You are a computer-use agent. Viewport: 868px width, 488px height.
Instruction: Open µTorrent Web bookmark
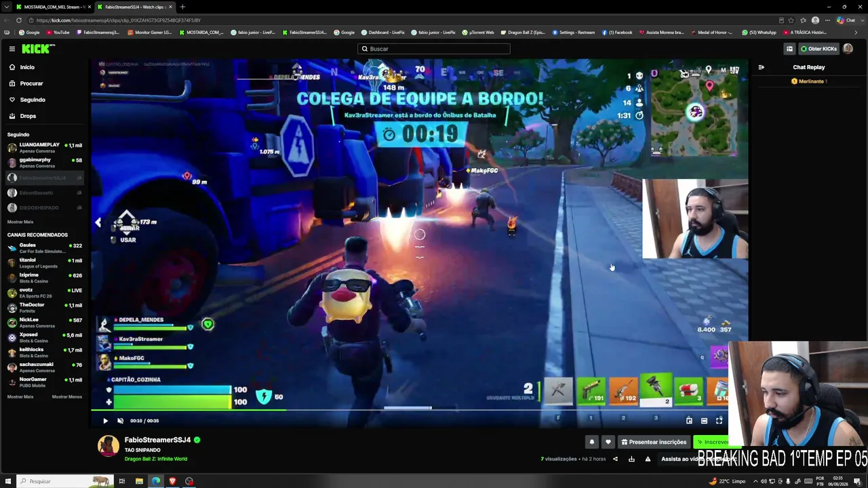coord(478,33)
